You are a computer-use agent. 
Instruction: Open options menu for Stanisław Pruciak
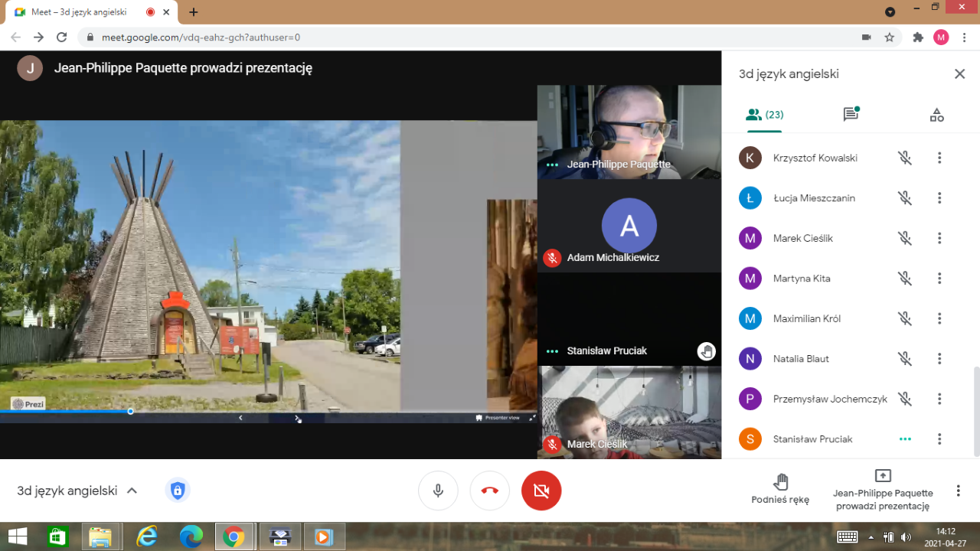939,439
